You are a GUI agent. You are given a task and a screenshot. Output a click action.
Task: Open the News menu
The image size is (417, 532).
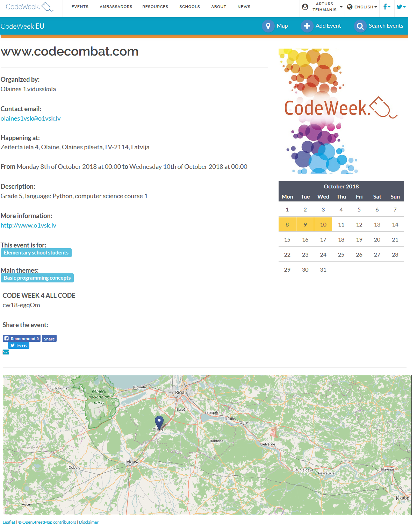244,7
